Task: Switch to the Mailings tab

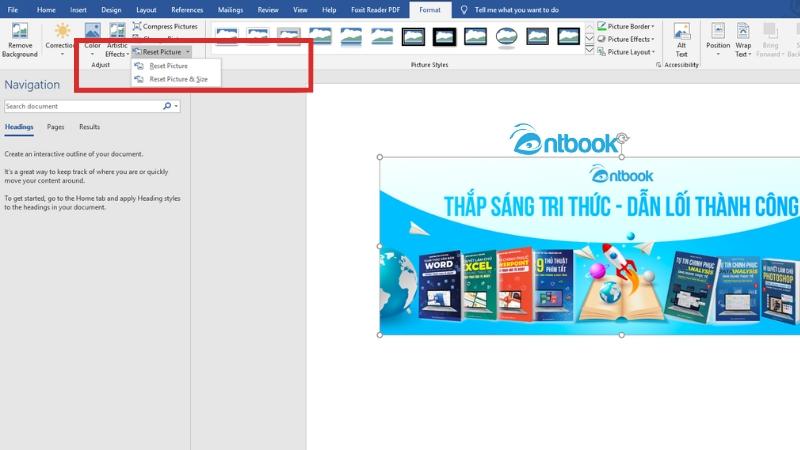Action: [230, 10]
